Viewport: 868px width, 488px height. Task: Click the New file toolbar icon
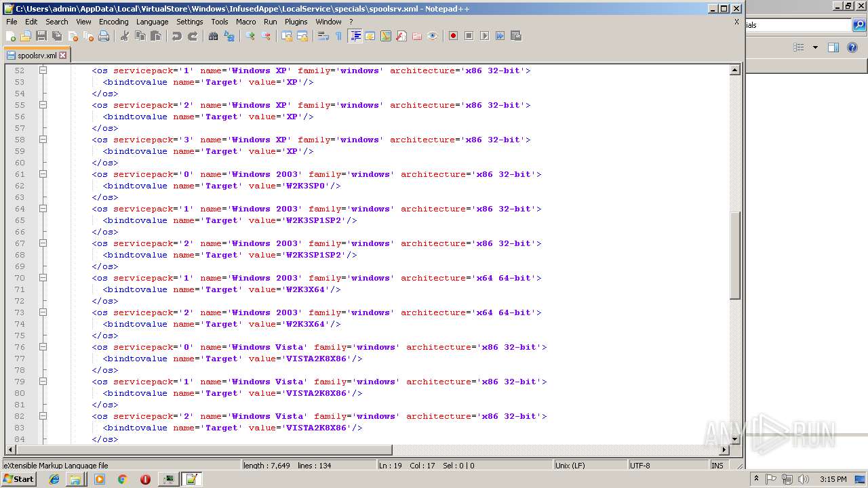click(11, 36)
